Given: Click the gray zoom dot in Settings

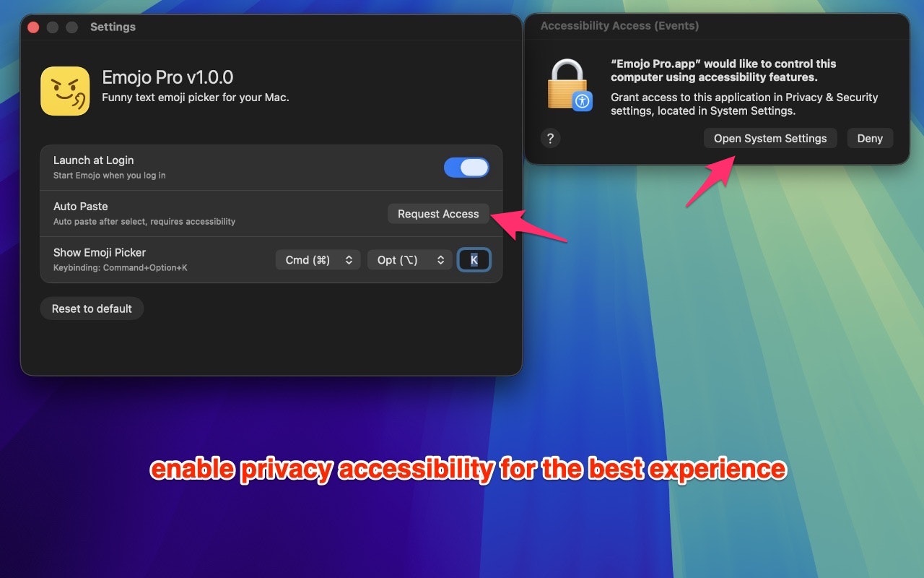Looking at the screenshot, I should click(71, 27).
